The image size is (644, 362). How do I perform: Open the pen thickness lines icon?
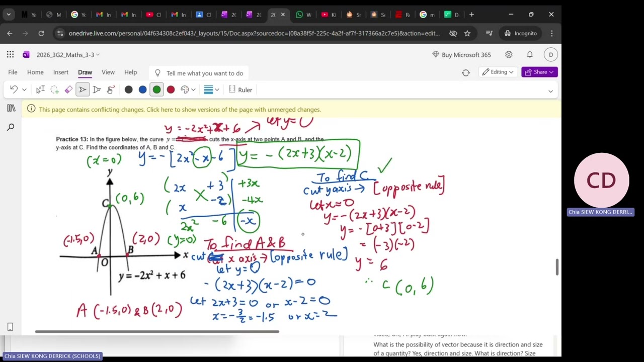[208, 89]
